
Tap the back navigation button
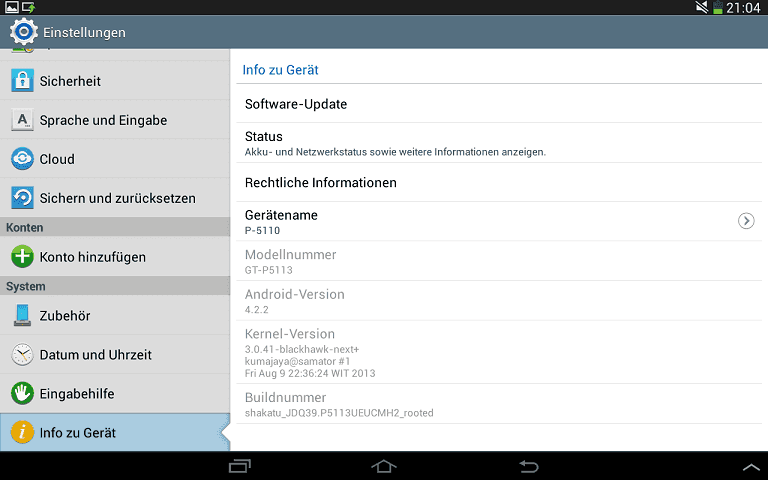pos(528,466)
